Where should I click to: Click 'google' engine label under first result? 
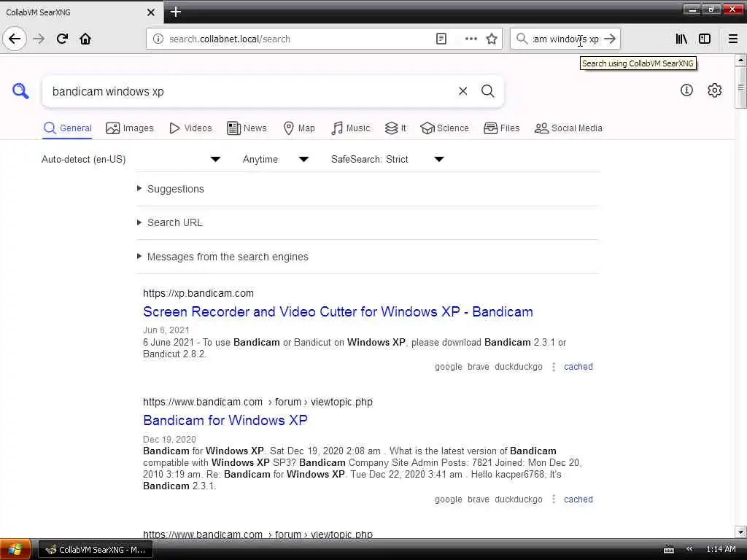[449, 367]
